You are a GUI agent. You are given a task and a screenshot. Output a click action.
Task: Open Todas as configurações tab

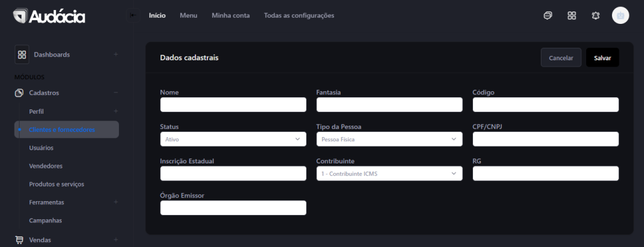[x=299, y=16]
